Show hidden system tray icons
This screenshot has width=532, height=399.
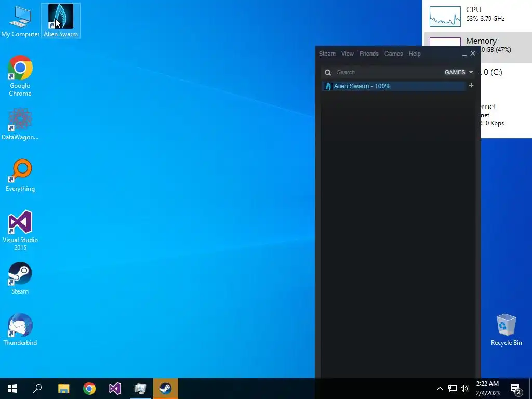click(x=440, y=389)
